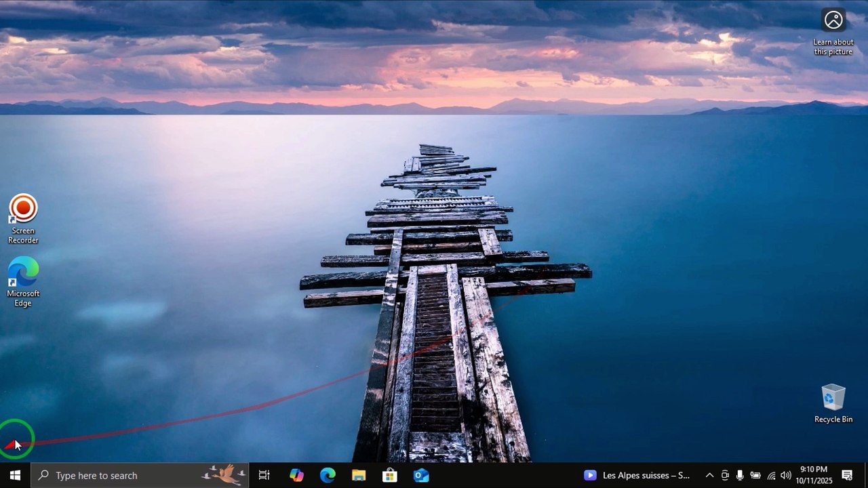Click the Show desktop strip at the taskbar's end
This screenshot has width=868, height=488.
coord(865,475)
